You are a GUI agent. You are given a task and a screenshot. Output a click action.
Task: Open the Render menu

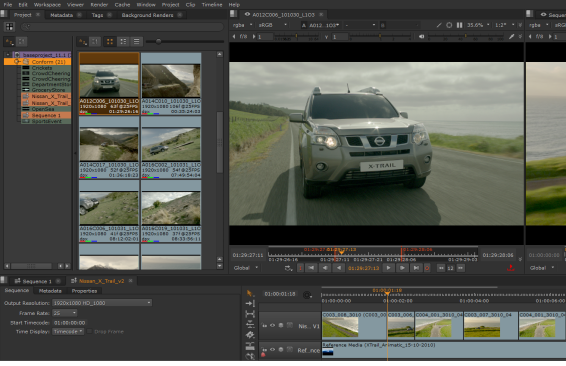99,5
